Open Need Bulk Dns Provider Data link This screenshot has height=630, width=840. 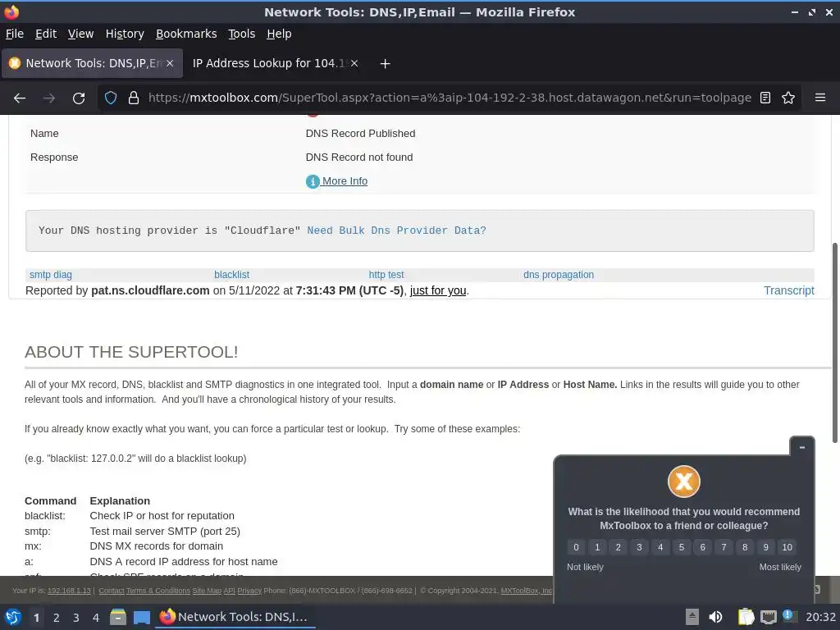coord(396,231)
